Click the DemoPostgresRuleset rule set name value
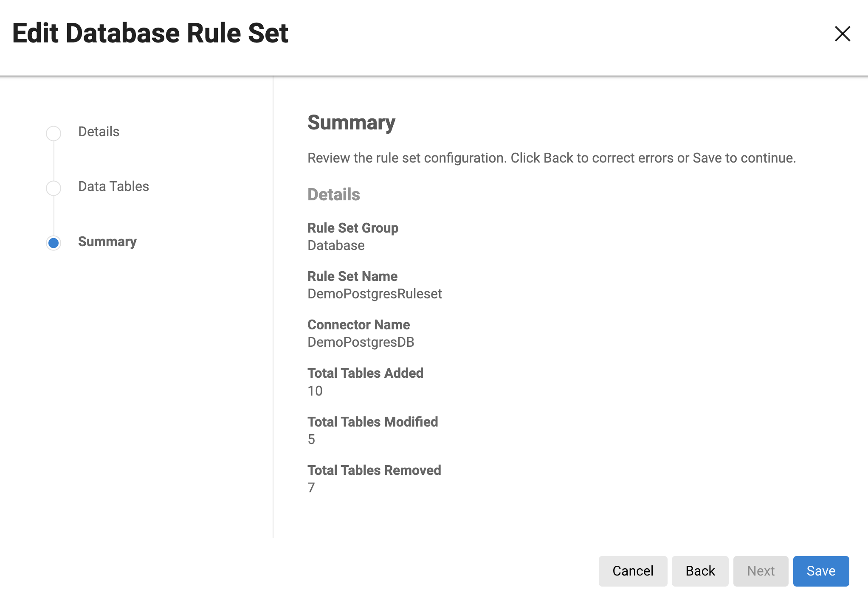This screenshot has width=868, height=601. (x=375, y=294)
